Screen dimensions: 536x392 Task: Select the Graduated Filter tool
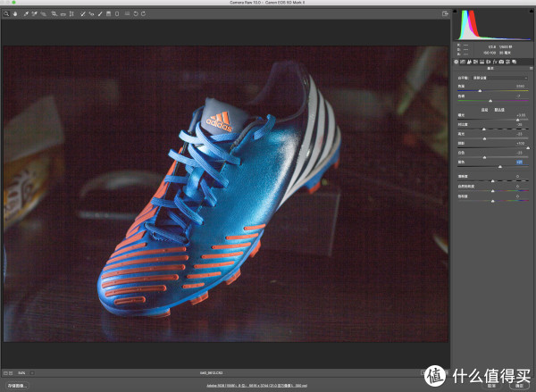tap(109, 13)
